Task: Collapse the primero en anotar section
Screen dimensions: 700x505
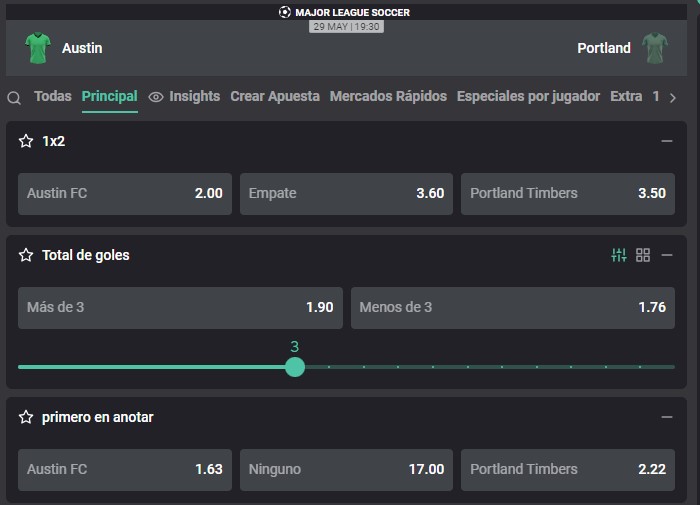Action: pos(667,417)
